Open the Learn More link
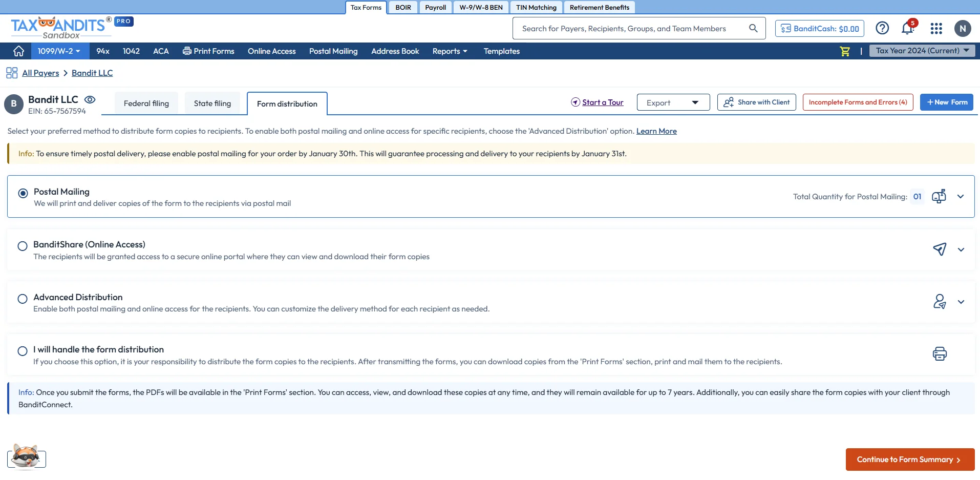The width and height of the screenshot is (980, 480). coord(656,131)
